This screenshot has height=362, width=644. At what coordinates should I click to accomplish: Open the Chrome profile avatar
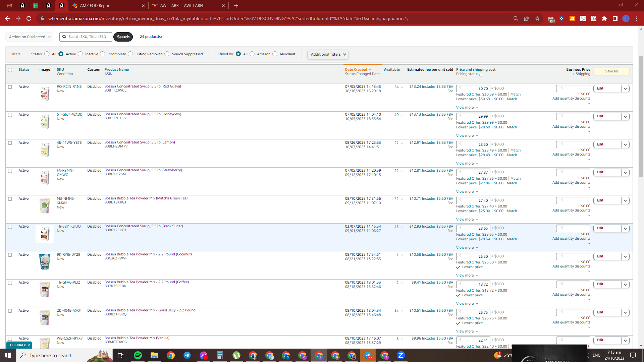click(x=626, y=18)
